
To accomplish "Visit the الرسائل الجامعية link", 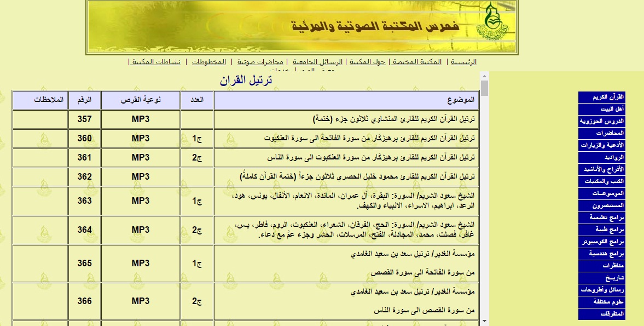I will pos(317,62).
